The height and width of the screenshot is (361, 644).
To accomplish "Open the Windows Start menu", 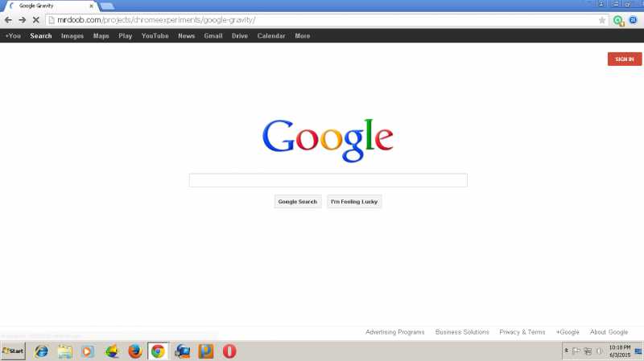I will tap(13, 351).
